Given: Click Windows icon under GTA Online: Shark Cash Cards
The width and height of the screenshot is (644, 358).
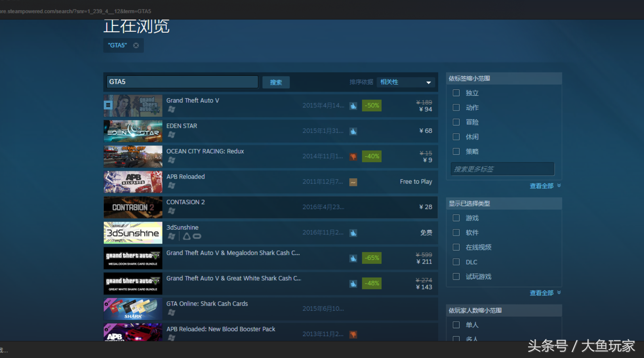Looking at the screenshot, I should coord(171,313).
